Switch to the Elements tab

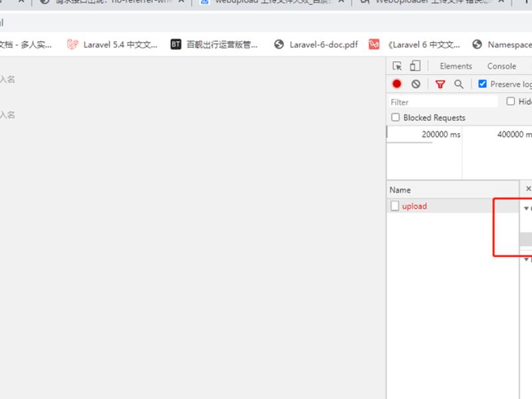tap(456, 66)
